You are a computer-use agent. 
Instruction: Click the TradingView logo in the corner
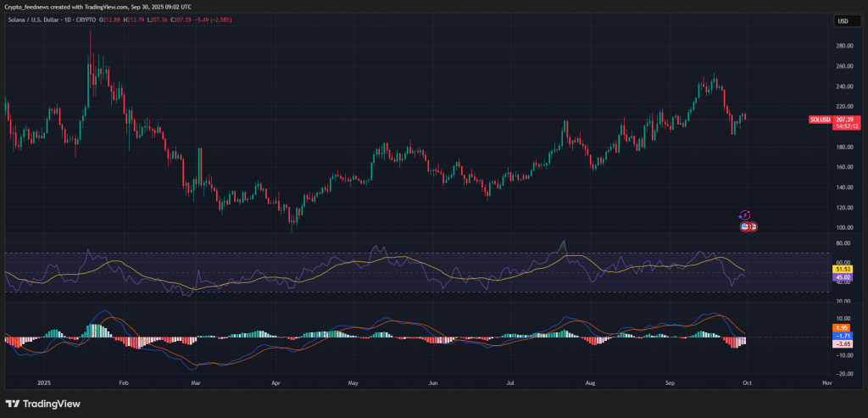(40, 403)
